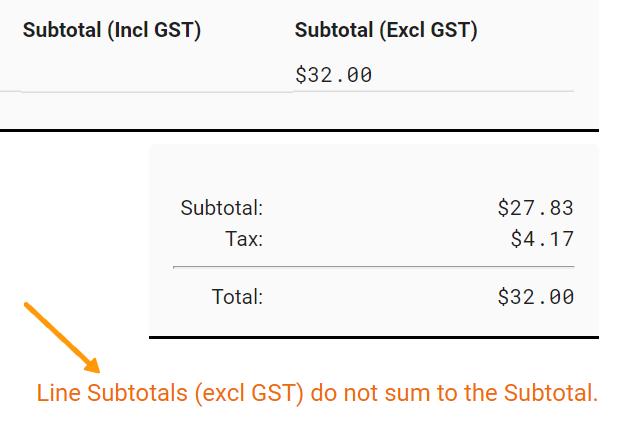Select the $27.83 subtotal amount
617x424 pixels.
point(535,208)
